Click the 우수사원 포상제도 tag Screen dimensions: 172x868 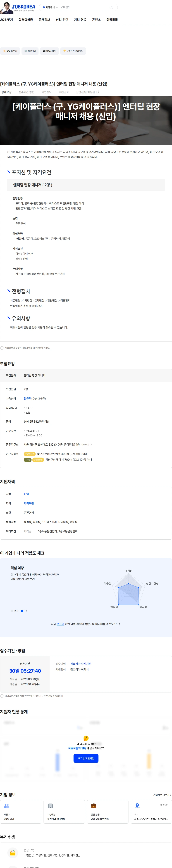[73, 51]
